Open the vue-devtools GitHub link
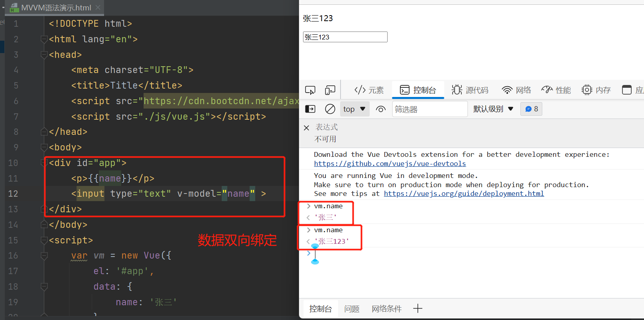The height and width of the screenshot is (320, 644). tap(390, 164)
